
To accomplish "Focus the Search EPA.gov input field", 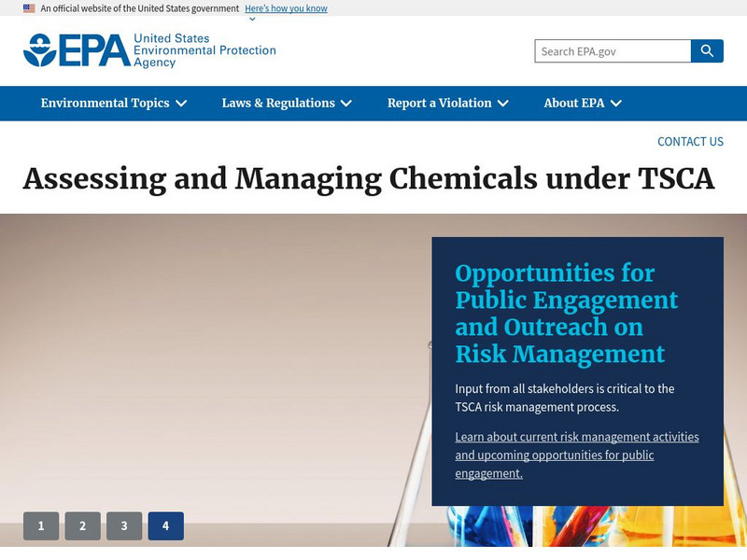I will (x=613, y=51).
